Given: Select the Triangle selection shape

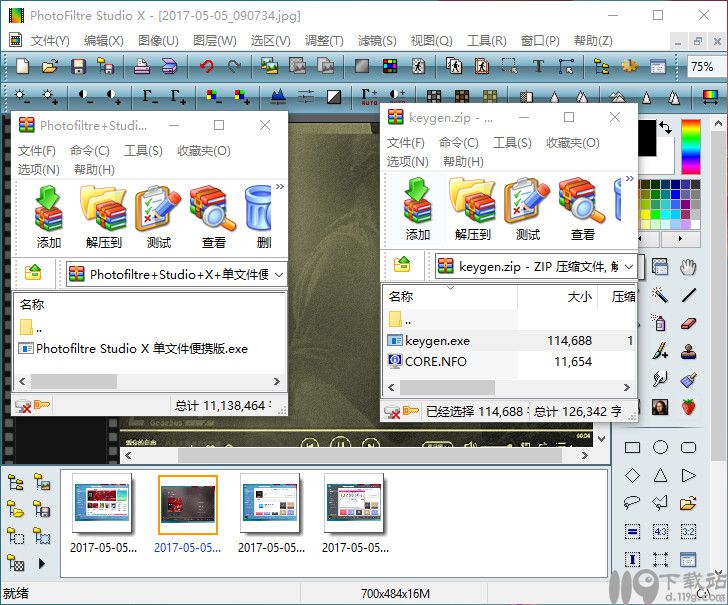Looking at the screenshot, I should [x=660, y=475].
